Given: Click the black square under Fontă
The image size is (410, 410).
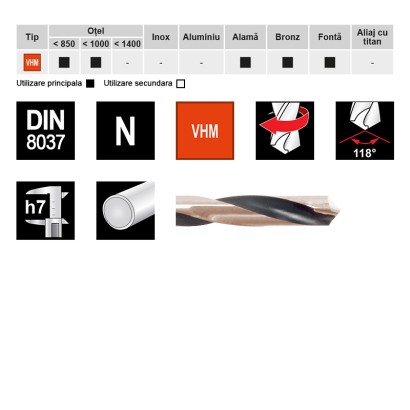Looking at the screenshot, I should [x=330, y=62].
